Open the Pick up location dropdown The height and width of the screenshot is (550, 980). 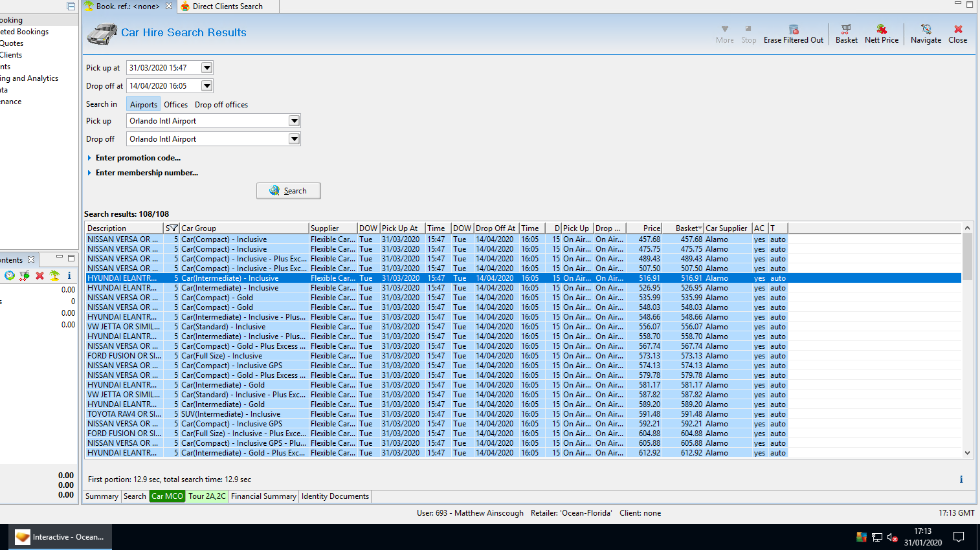294,121
